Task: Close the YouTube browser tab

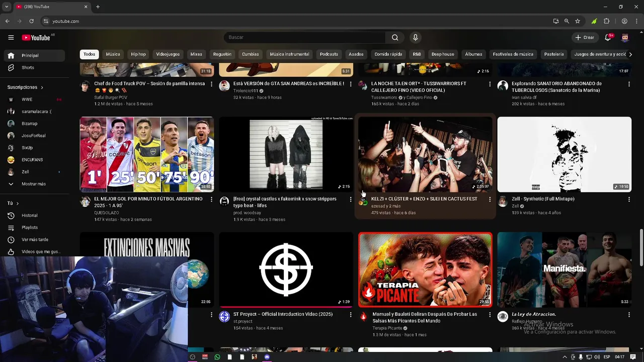Action: (86, 7)
